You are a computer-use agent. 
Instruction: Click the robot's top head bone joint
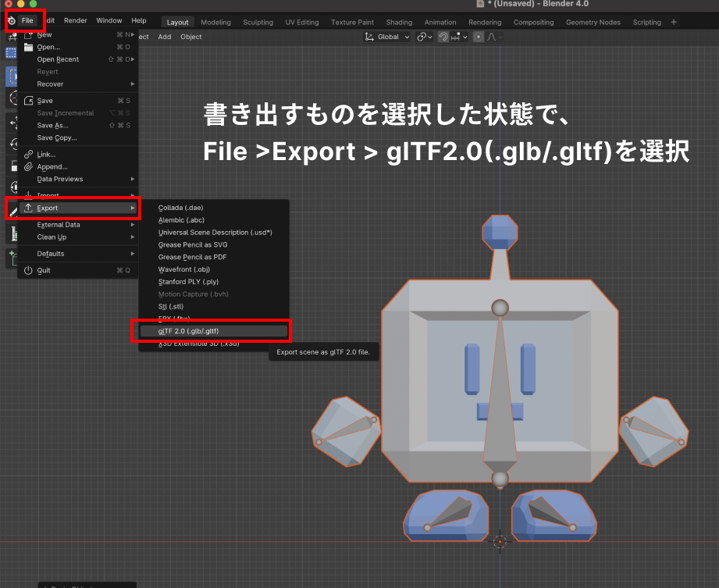(500, 308)
